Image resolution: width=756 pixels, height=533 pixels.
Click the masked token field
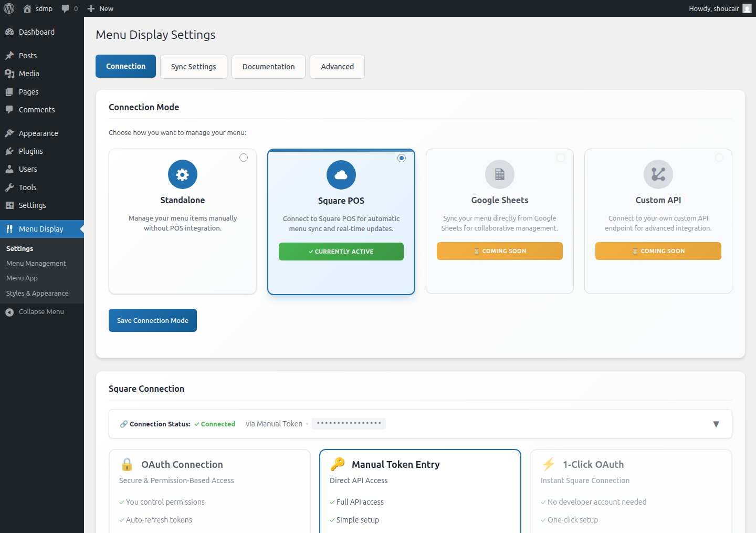click(x=349, y=424)
